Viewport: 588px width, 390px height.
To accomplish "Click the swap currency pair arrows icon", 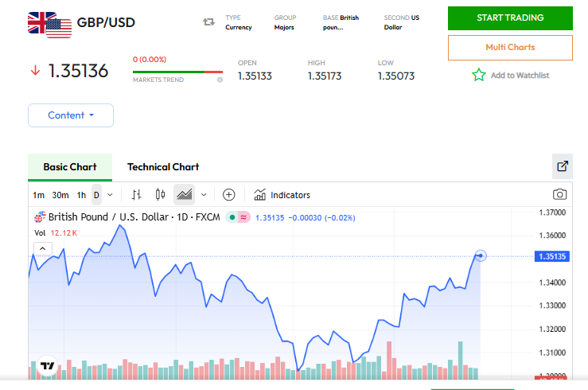I will [209, 22].
